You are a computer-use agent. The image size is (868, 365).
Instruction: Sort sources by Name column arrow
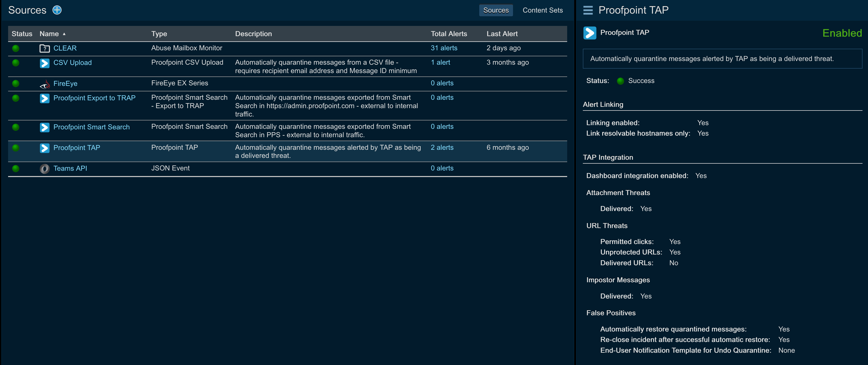[64, 34]
